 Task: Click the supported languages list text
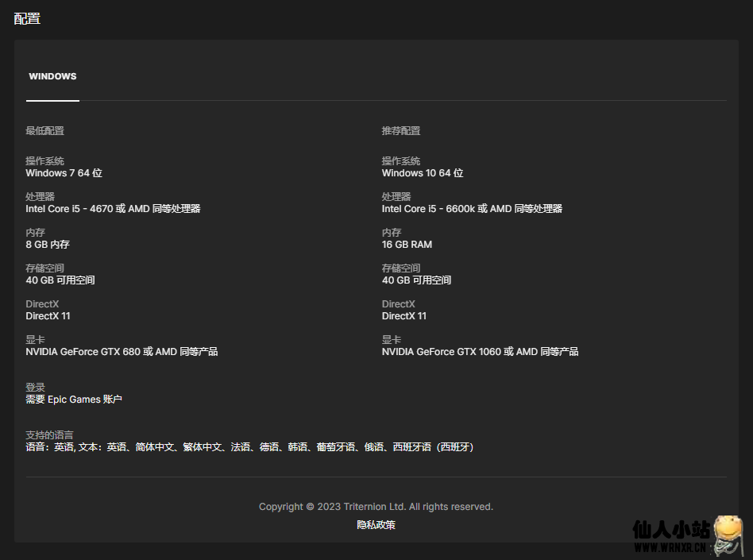[x=249, y=447]
